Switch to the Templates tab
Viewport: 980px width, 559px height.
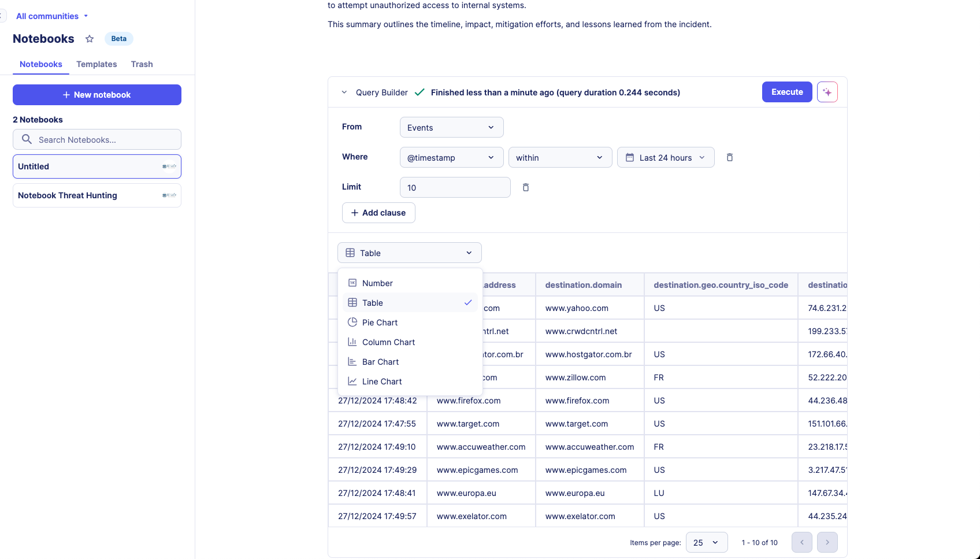click(96, 64)
